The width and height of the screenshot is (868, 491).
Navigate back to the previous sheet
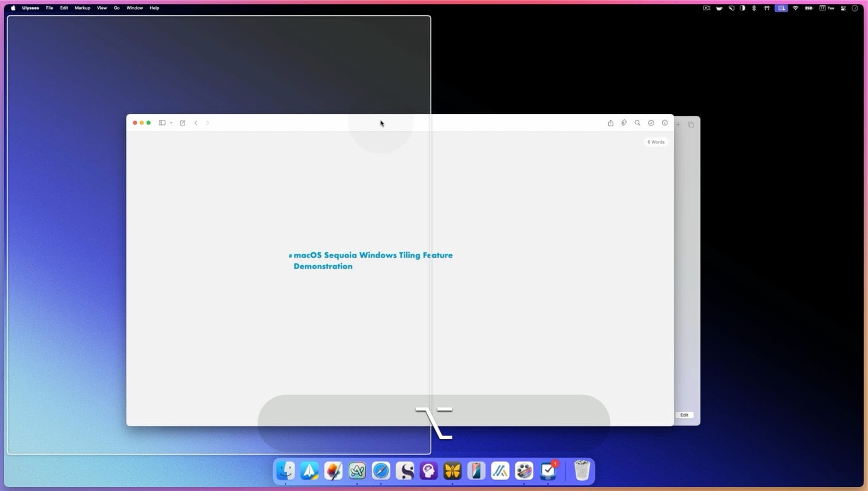(x=196, y=123)
